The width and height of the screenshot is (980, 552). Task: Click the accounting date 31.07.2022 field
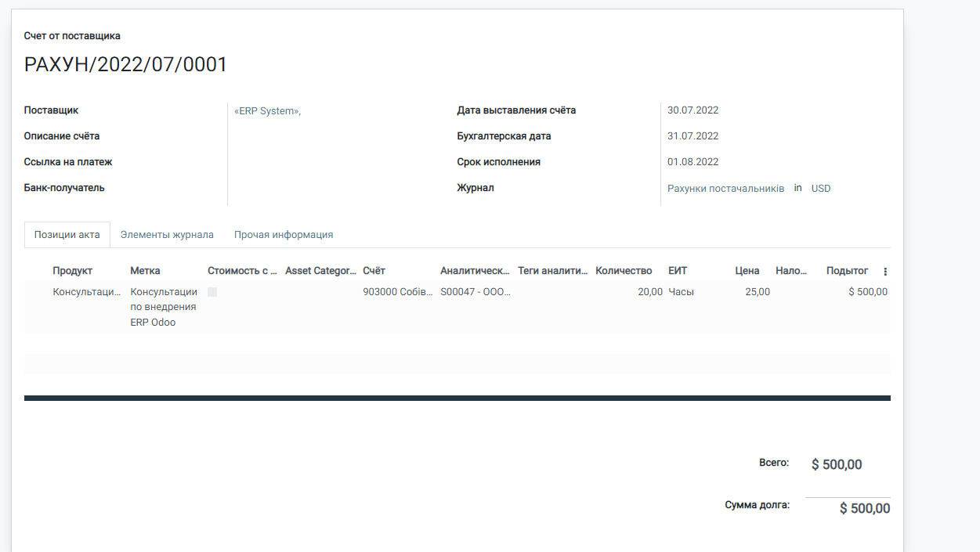tap(693, 136)
